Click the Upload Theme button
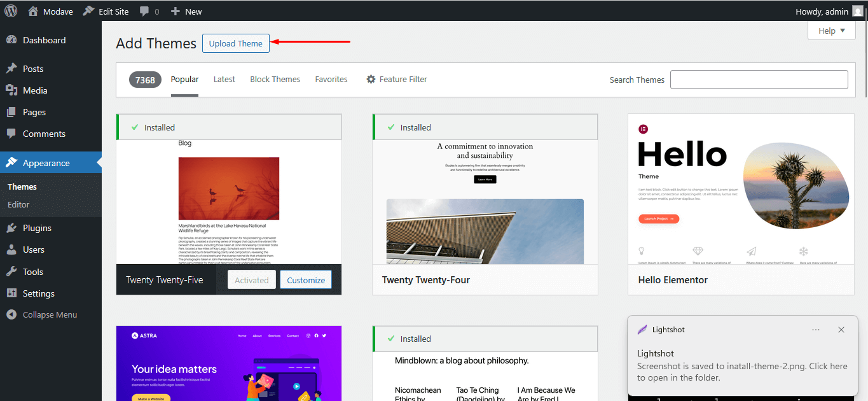This screenshot has width=868, height=401. click(x=236, y=43)
